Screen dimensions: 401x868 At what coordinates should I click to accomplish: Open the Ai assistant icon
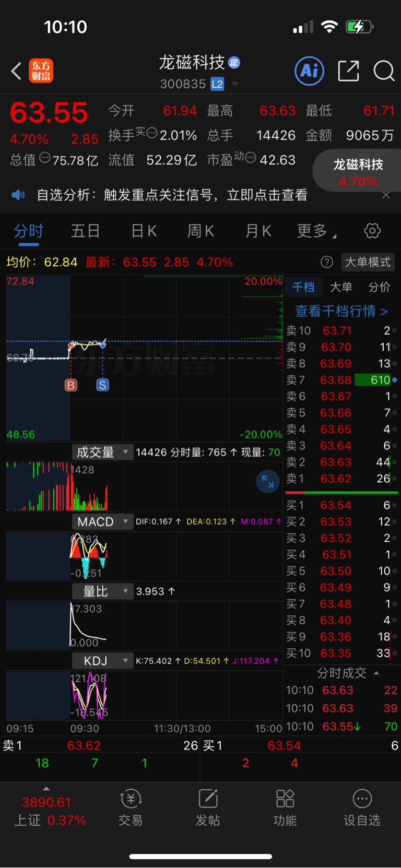point(309,70)
